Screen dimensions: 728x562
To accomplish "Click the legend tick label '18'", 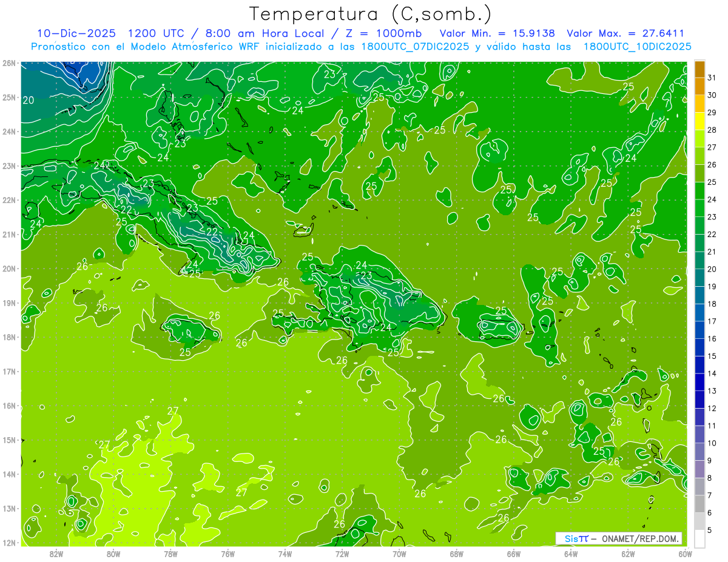I will 713,304.
